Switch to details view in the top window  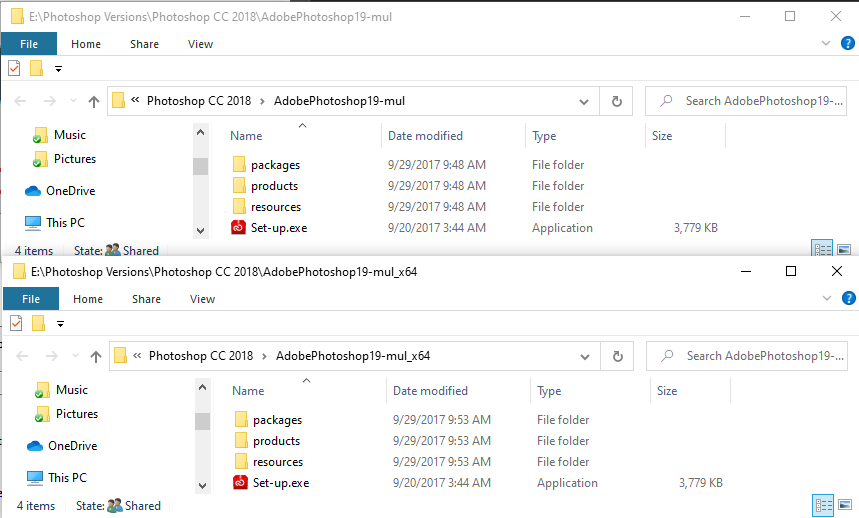pyautogui.click(x=823, y=250)
